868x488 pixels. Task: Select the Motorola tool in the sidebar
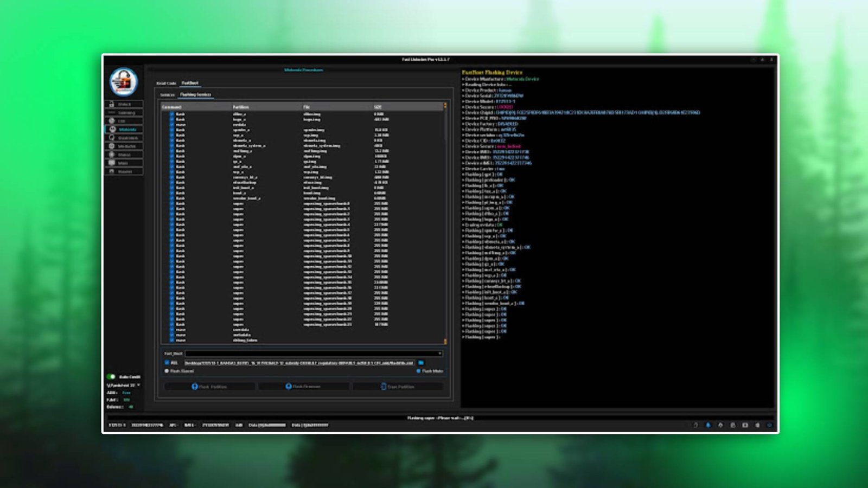pyautogui.click(x=124, y=130)
